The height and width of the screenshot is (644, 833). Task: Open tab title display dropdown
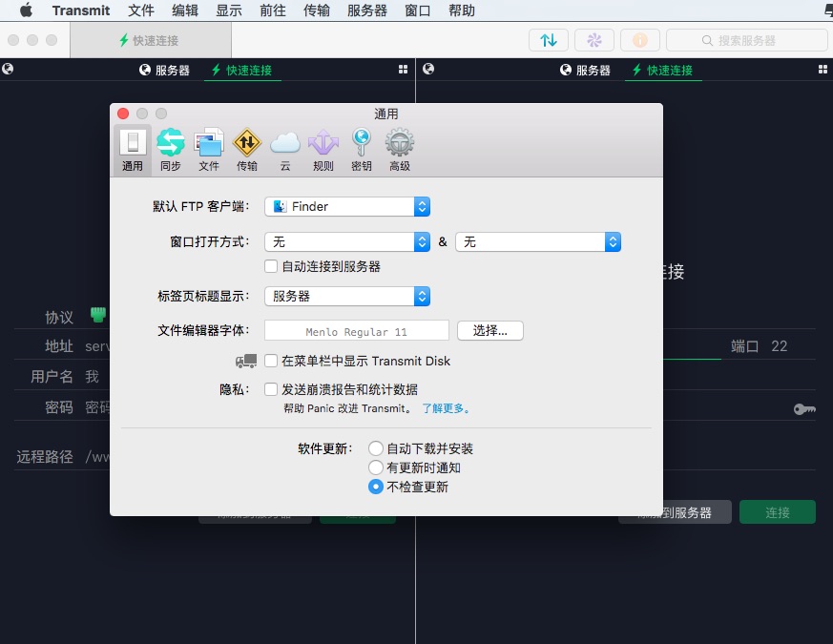347,297
